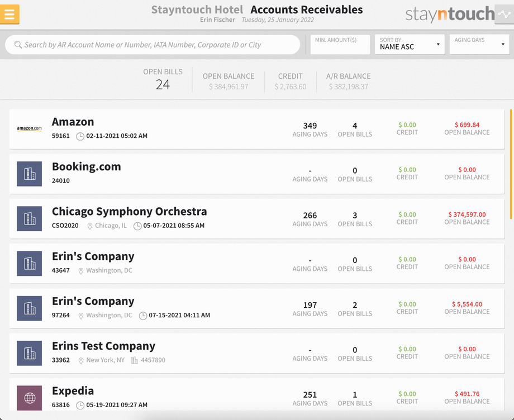Click account number CSO2020
Viewport: 514px width, 420px height.
coord(65,226)
